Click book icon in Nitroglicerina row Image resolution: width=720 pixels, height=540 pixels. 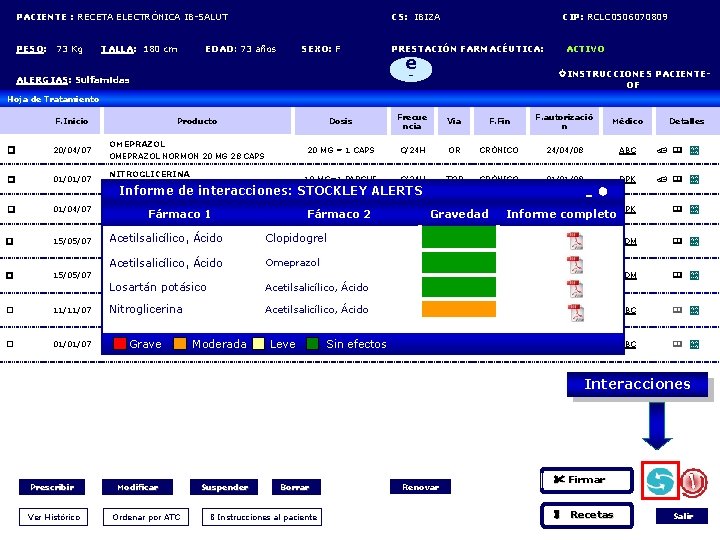pyautogui.click(x=677, y=179)
